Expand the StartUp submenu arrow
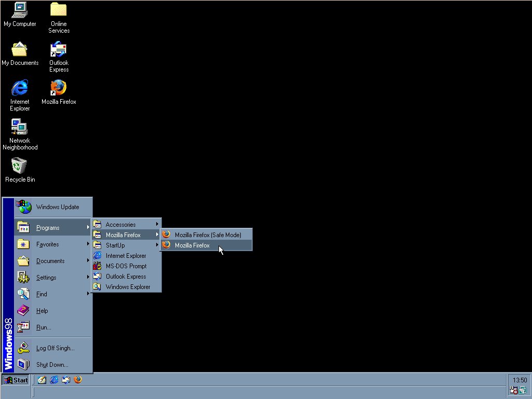532x399 pixels. [x=157, y=244]
